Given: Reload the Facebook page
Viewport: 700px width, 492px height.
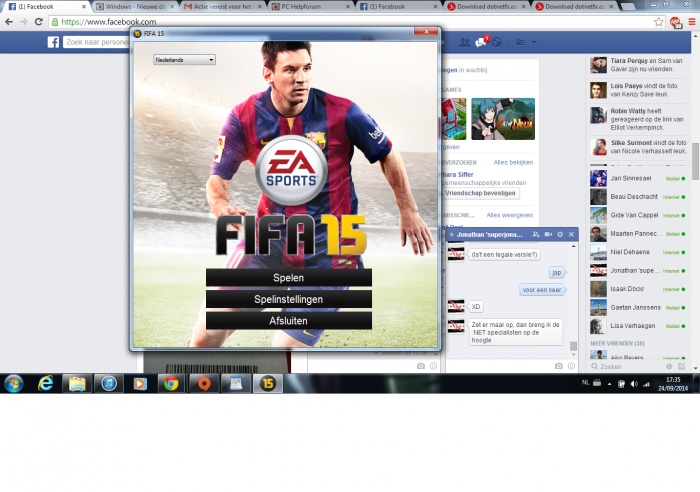Looking at the screenshot, I should pyautogui.click(x=39, y=21).
